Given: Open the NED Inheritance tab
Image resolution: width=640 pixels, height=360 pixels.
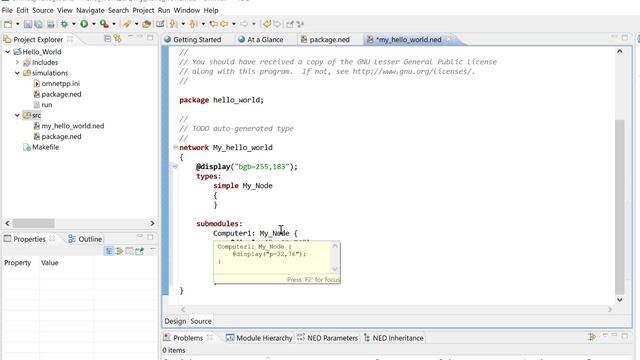Looking at the screenshot, I should coord(398,338).
